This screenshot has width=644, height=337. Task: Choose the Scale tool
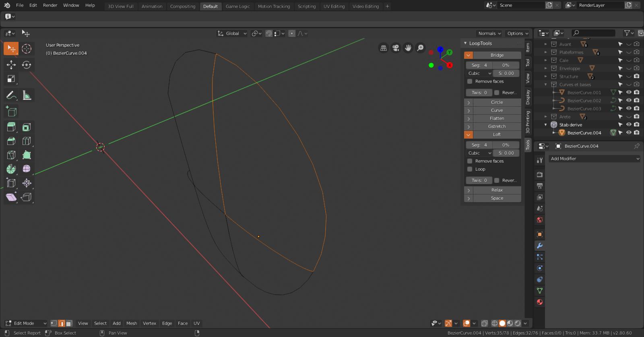tap(11, 79)
